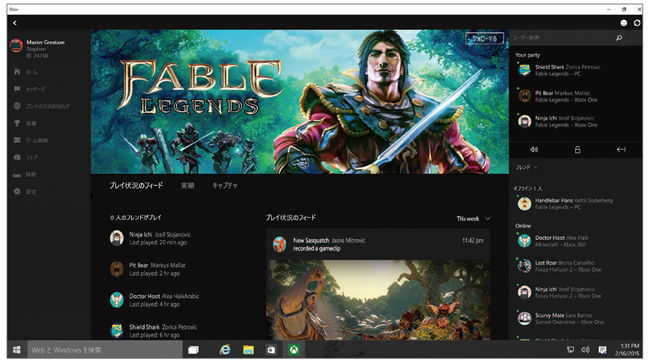Open the Ninja Ichi entry in the friends-playing list
The image size is (650, 363).
(x=150, y=238)
